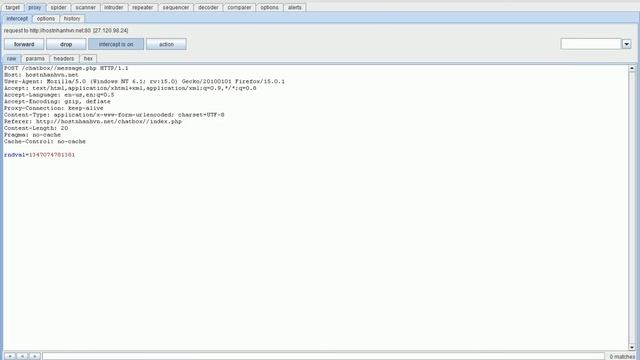Click the 'POST /chatbox//message.php HTTP/1.1' line

pos(66,69)
